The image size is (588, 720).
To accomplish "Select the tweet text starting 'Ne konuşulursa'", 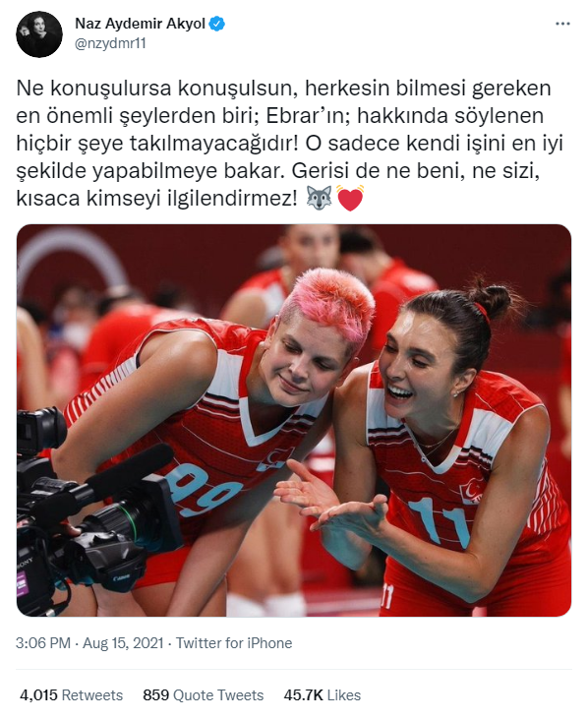I will click(x=289, y=144).
